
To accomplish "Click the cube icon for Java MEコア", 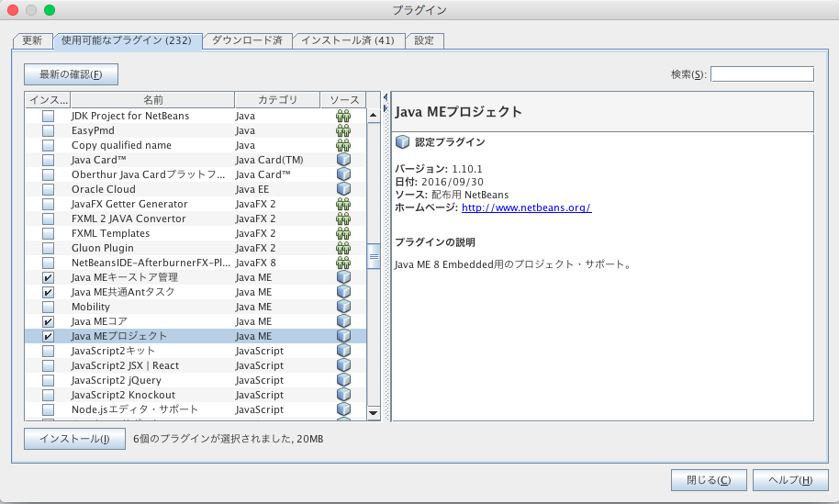I will pyautogui.click(x=343, y=321).
